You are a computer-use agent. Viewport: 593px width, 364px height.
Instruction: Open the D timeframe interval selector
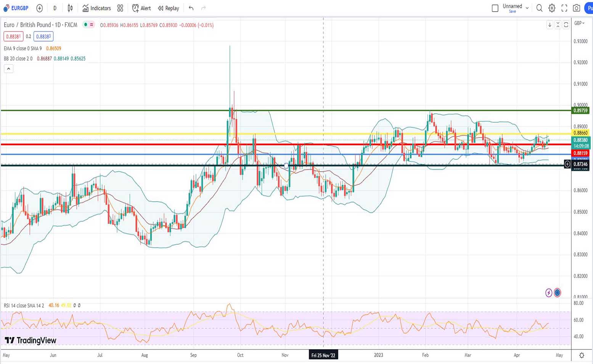pos(55,8)
